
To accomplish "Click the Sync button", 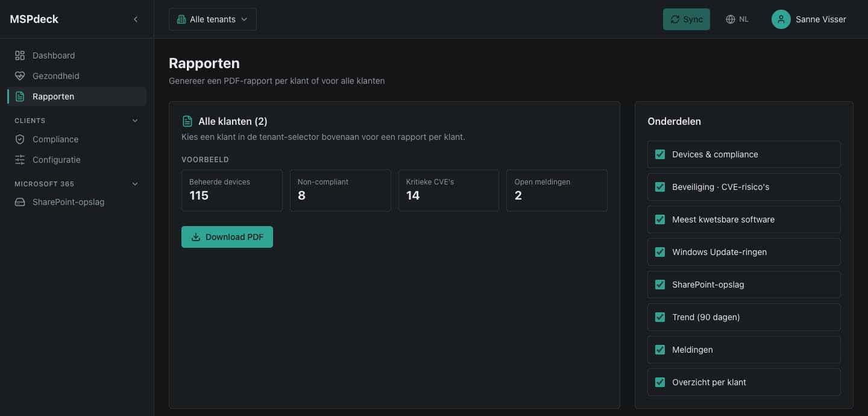I will pyautogui.click(x=687, y=19).
